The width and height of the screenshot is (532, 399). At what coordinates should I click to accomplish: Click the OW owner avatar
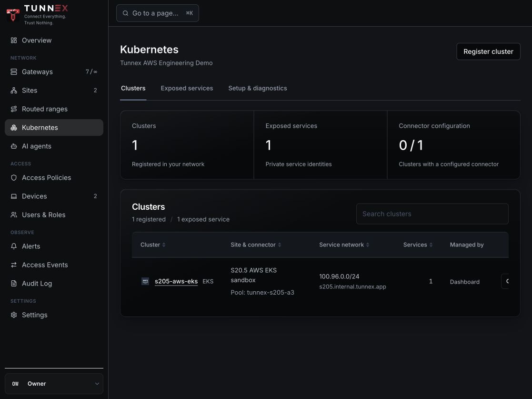pyautogui.click(x=15, y=384)
